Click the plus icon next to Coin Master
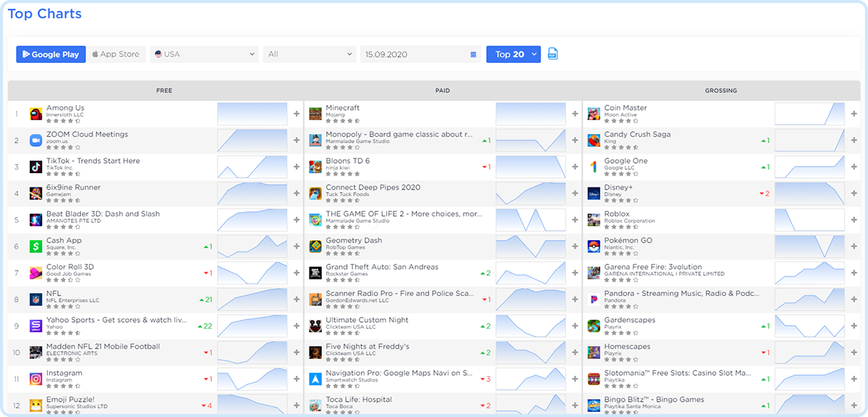868x417 pixels. pyautogui.click(x=854, y=114)
